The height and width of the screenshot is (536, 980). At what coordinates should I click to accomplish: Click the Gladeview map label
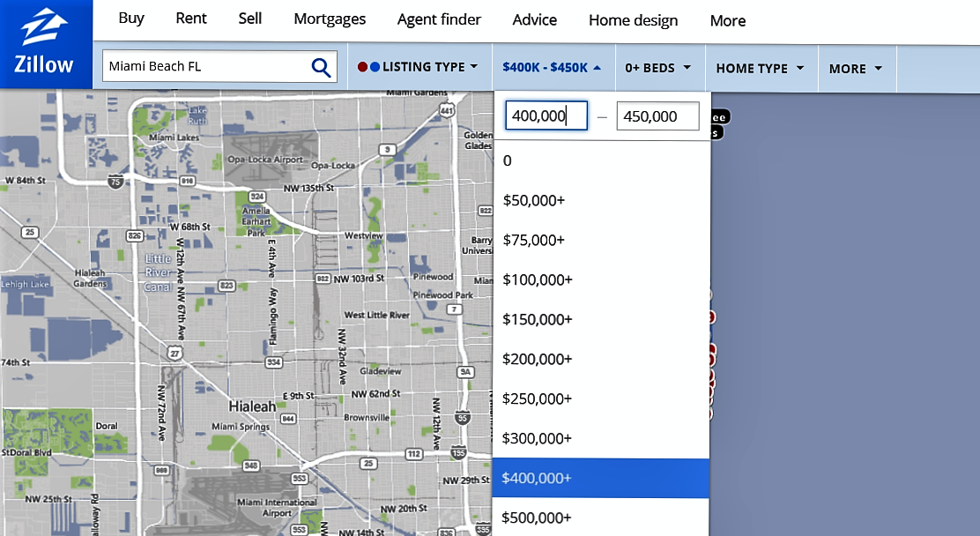pyautogui.click(x=381, y=371)
